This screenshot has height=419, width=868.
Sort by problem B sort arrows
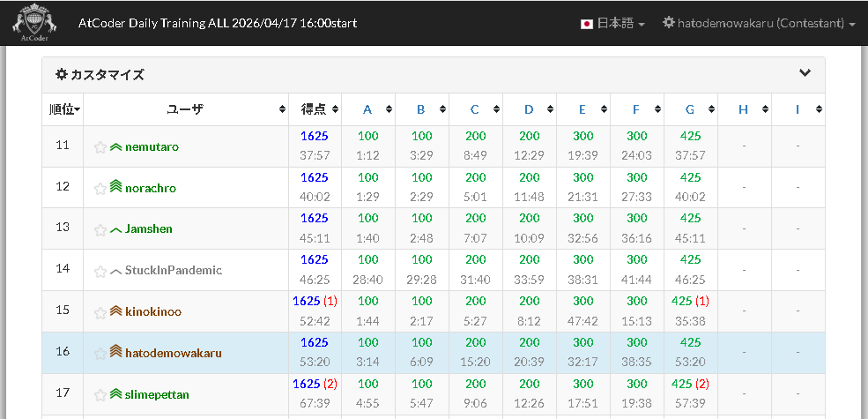[x=443, y=109]
